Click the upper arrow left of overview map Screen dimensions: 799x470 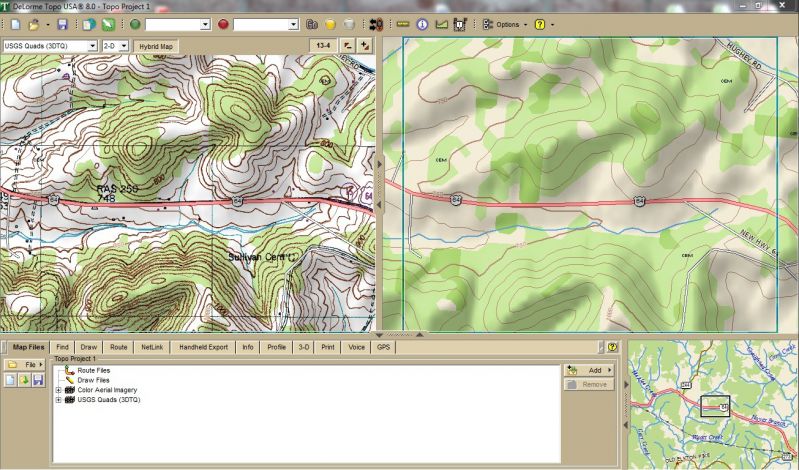pos(626,384)
